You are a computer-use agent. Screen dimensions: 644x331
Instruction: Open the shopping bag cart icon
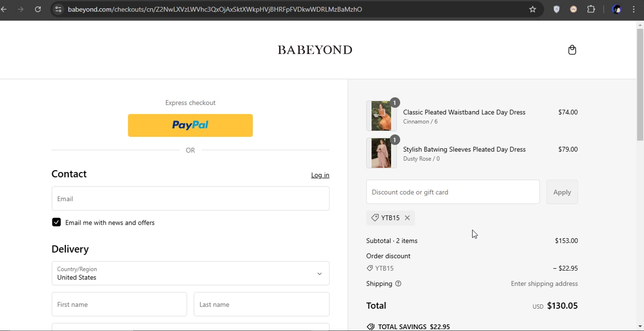(572, 50)
